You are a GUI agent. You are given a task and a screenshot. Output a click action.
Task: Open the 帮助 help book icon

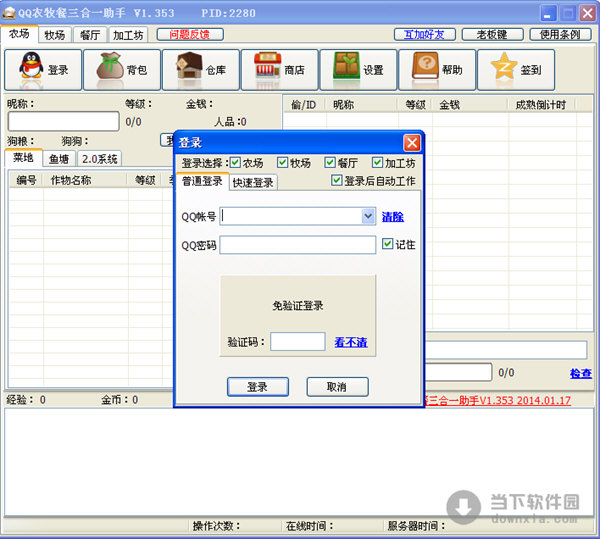(437, 70)
